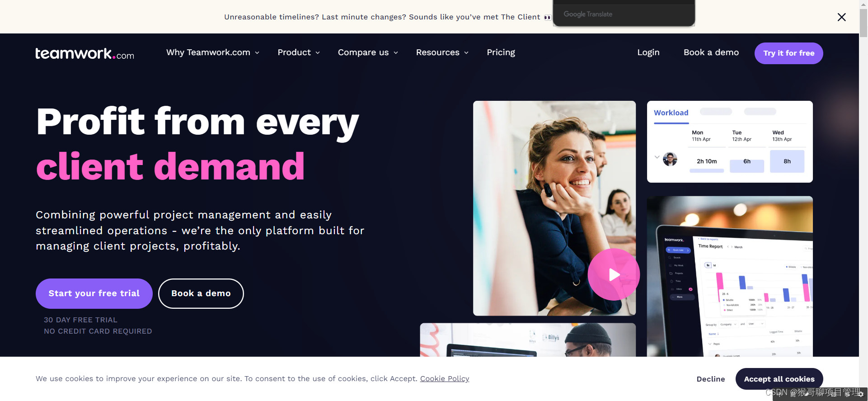Click Start your free trial button
The image size is (868, 401).
(x=94, y=293)
